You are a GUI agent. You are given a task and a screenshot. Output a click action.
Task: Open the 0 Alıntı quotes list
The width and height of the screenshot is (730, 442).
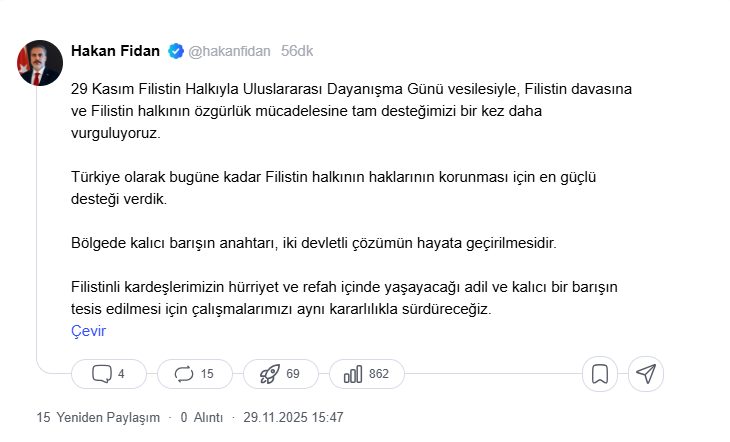(x=200, y=417)
